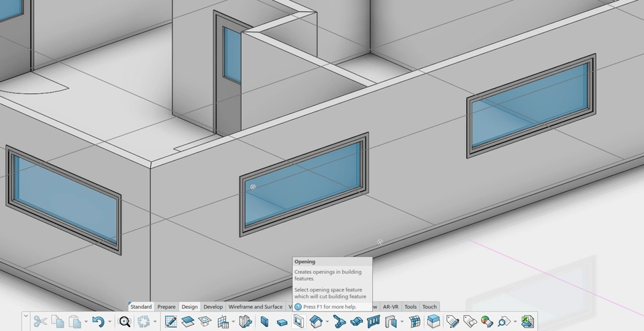Click the color gauge tag icon

(487, 321)
